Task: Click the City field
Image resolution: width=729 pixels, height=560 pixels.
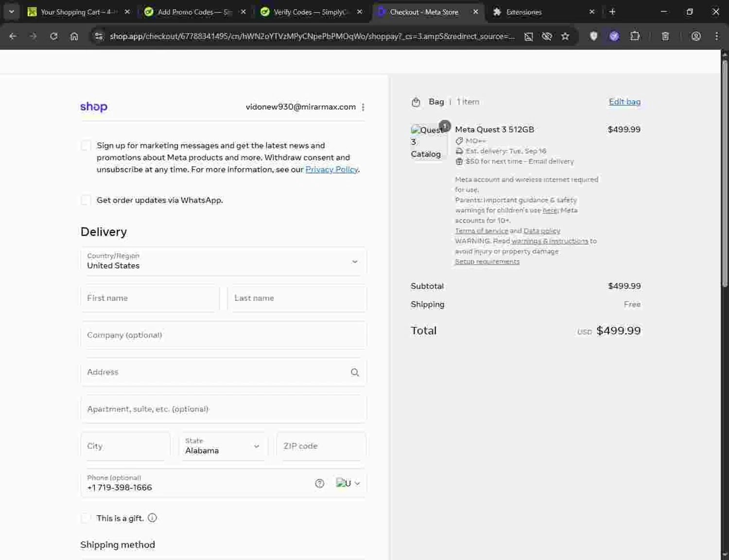Action: tap(125, 446)
